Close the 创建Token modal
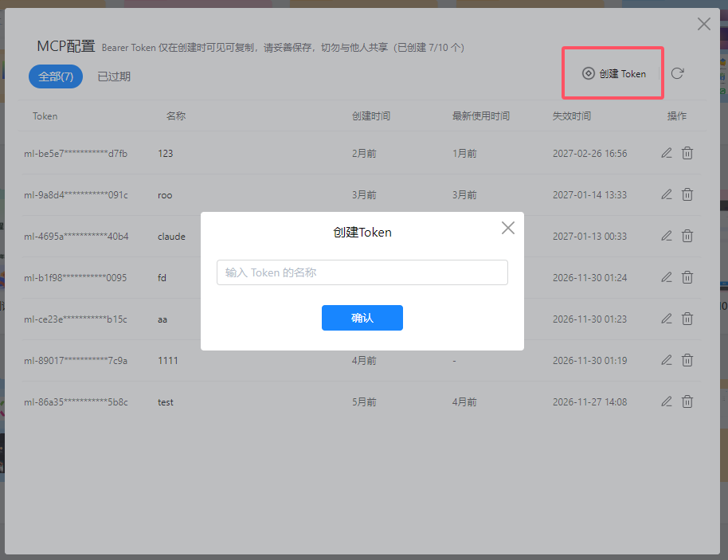 pyautogui.click(x=508, y=228)
